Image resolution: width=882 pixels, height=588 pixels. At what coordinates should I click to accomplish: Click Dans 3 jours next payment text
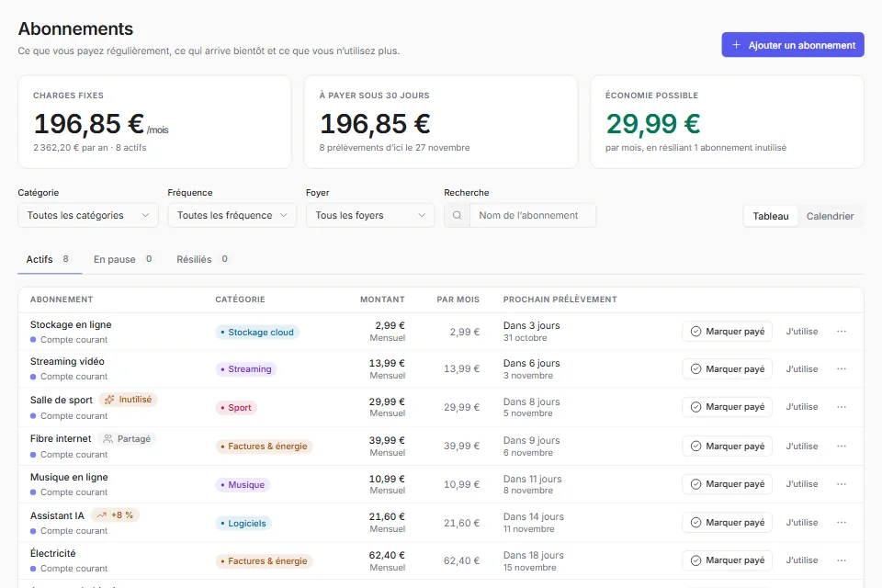click(x=532, y=326)
